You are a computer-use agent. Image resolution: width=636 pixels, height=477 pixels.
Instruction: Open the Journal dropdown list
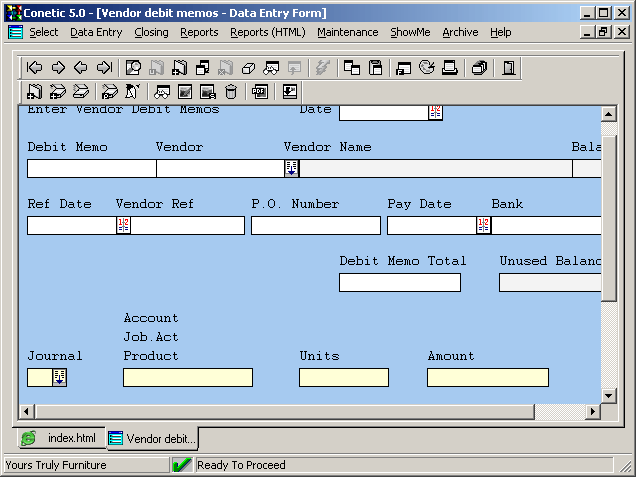60,377
